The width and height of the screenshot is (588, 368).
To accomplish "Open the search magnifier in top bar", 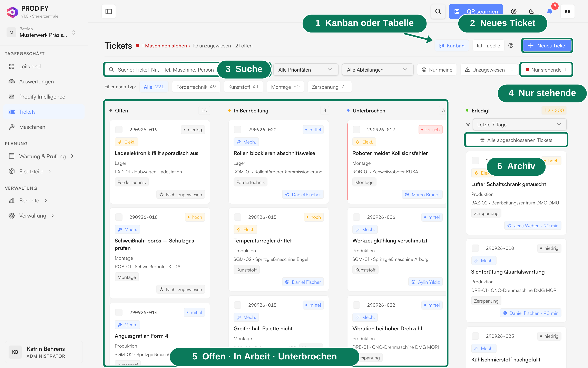I will click(x=438, y=11).
